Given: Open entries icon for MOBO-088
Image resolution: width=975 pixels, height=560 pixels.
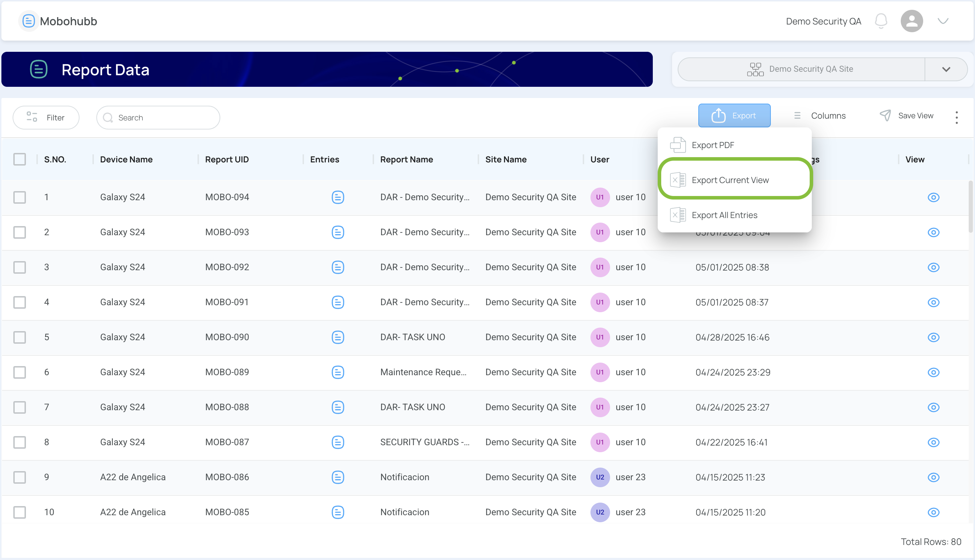Looking at the screenshot, I should click(338, 407).
